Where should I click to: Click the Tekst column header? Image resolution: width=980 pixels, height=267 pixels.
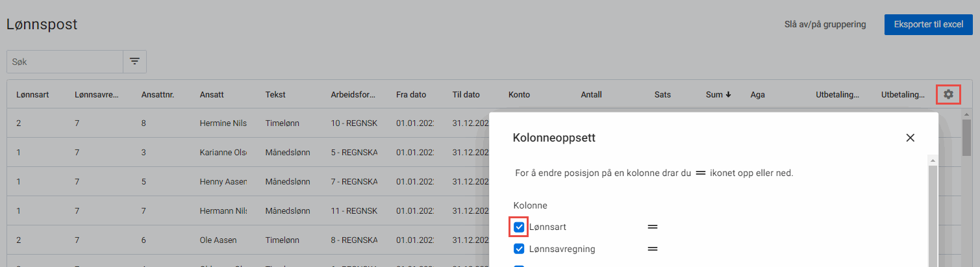(x=275, y=95)
